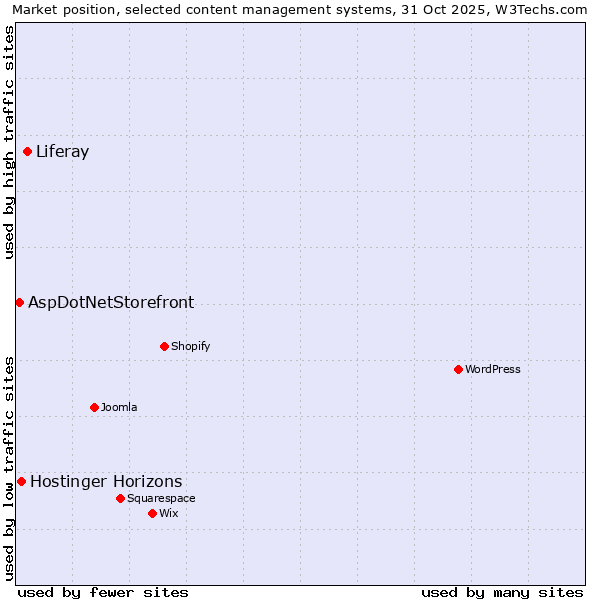Select the WordPress red data point
The image size is (600, 600).
458,369
